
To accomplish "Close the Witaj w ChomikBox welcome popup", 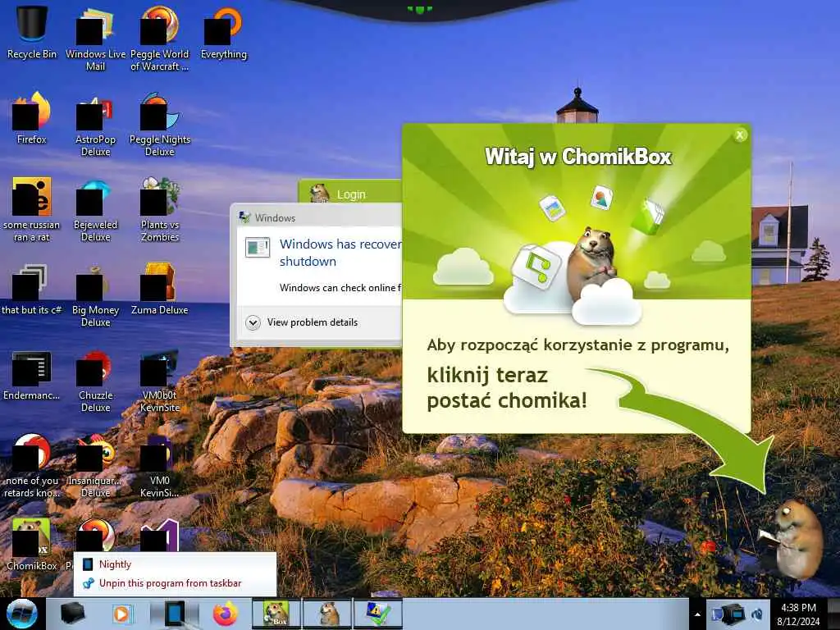I will [x=740, y=135].
